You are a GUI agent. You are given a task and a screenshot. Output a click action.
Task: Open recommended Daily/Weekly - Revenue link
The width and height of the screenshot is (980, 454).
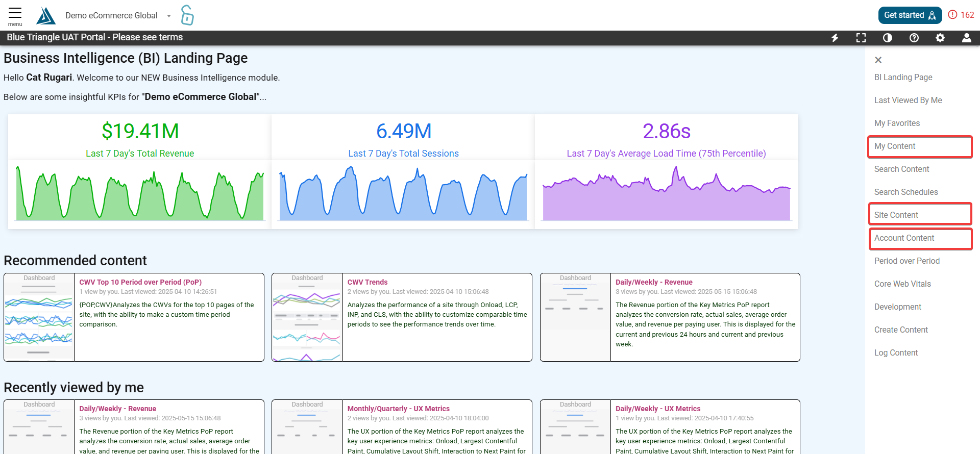point(654,282)
